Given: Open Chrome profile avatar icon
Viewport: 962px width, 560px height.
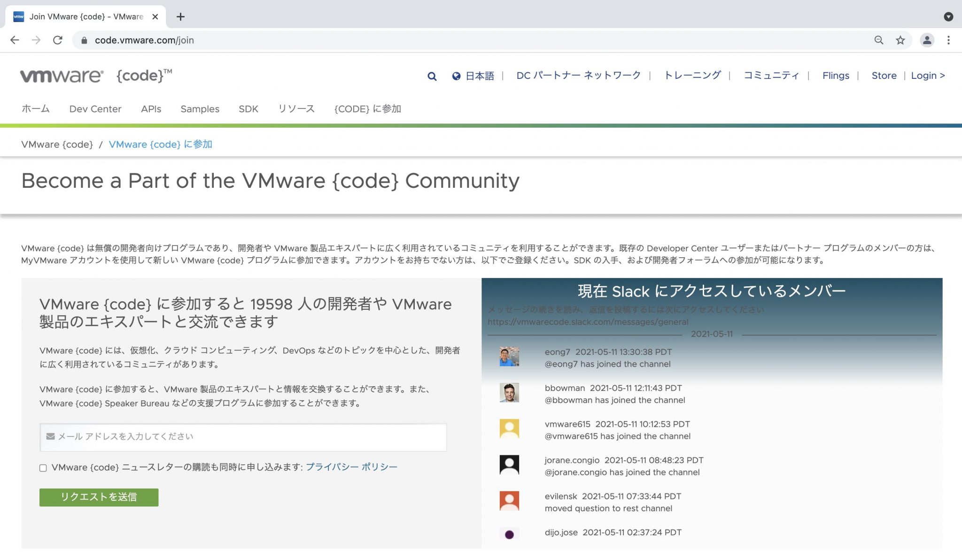Looking at the screenshot, I should point(927,40).
